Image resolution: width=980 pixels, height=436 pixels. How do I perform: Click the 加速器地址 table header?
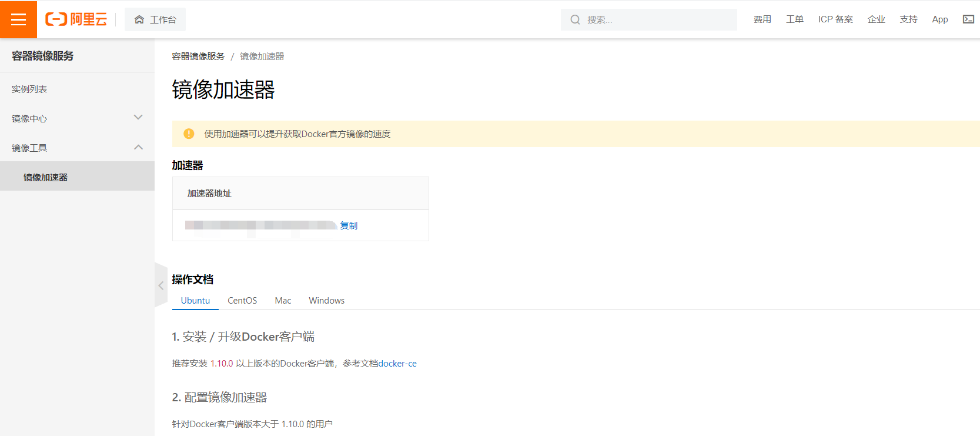(209, 193)
